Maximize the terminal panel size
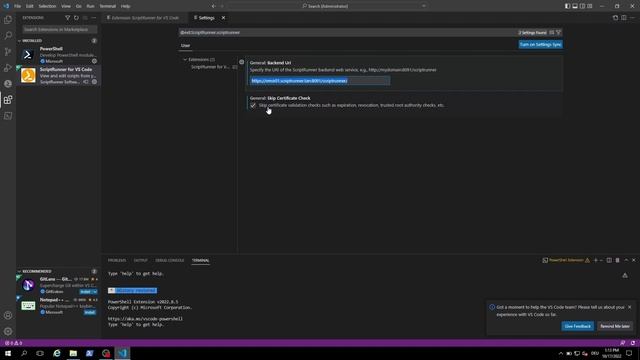640x360 pixels. tap(626, 260)
